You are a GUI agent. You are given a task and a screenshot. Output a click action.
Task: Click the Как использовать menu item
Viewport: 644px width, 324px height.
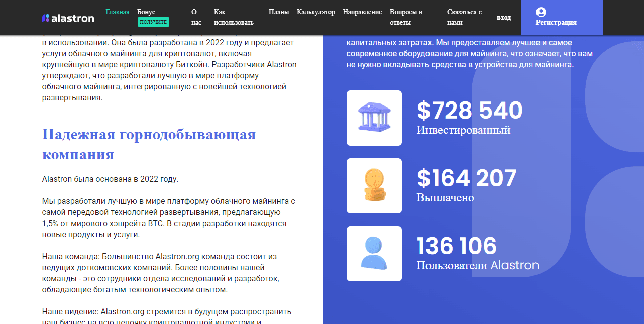pos(233,17)
